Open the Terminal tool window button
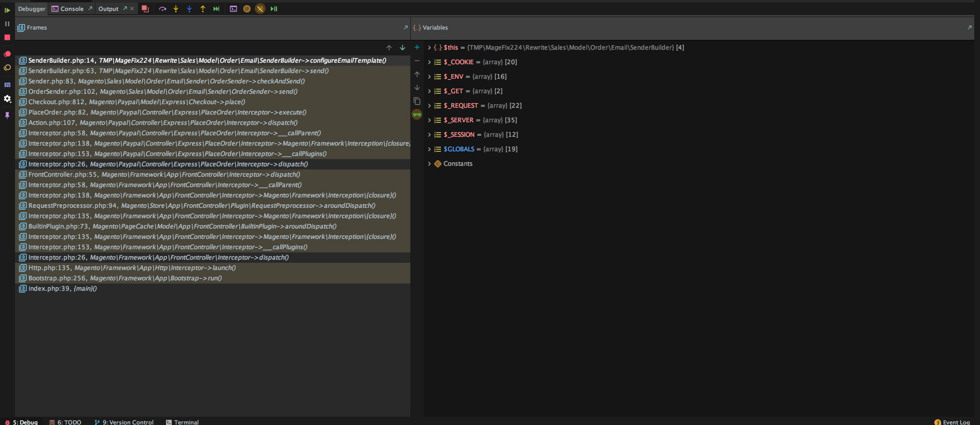The image size is (980, 425). (x=182, y=422)
